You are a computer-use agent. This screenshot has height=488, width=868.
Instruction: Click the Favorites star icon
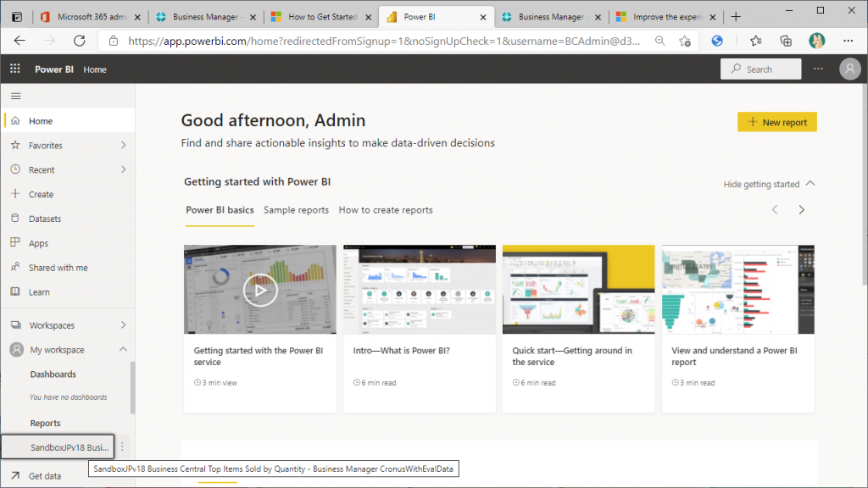click(15, 145)
